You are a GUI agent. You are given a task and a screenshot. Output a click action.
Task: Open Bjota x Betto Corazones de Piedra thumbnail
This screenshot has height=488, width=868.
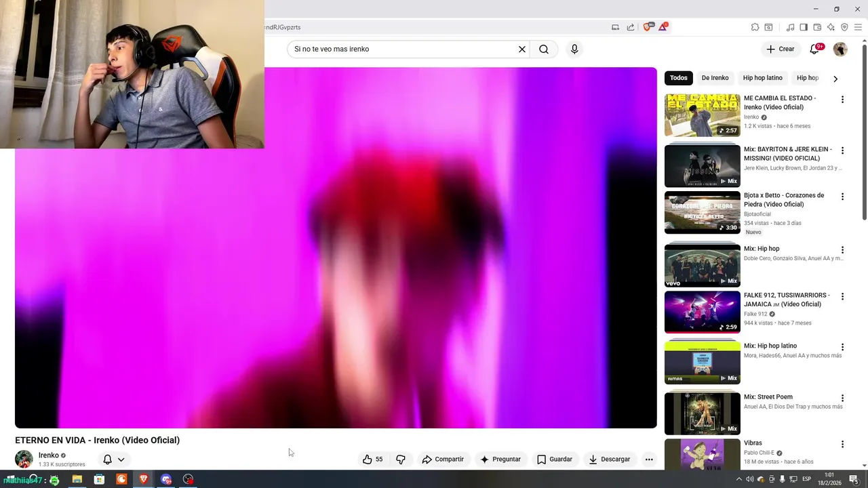pyautogui.click(x=703, y=212)
